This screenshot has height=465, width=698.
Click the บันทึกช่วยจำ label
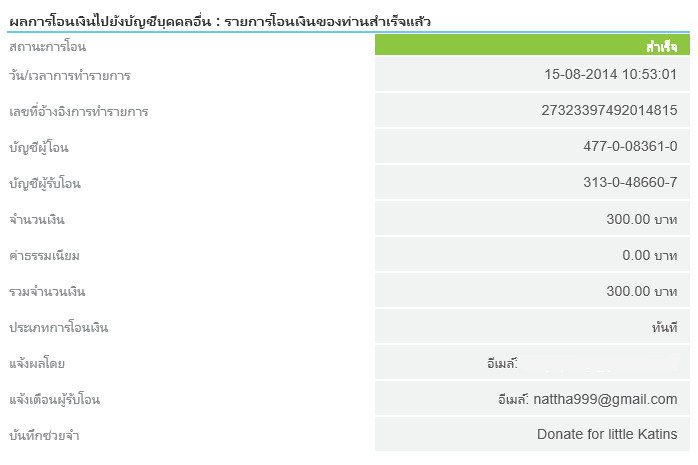coord(44,435)
